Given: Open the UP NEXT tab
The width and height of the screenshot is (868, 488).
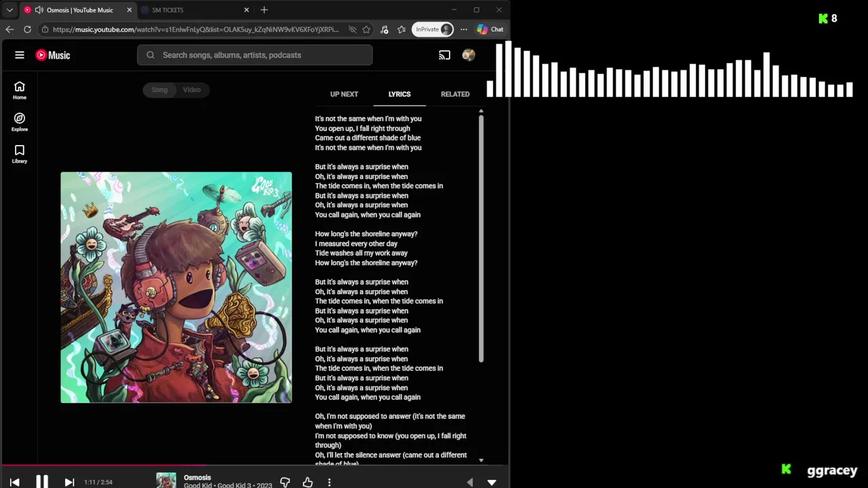Looking at the screenshot, I should click(x=344, y=94).
